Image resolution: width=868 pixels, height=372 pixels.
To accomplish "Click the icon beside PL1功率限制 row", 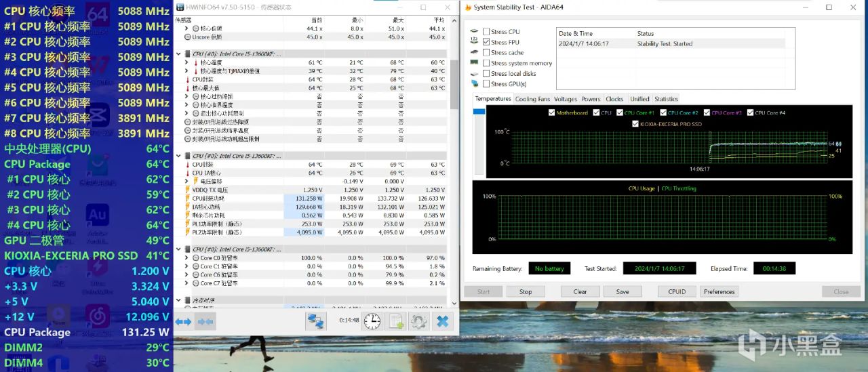I will coord(188,224).
